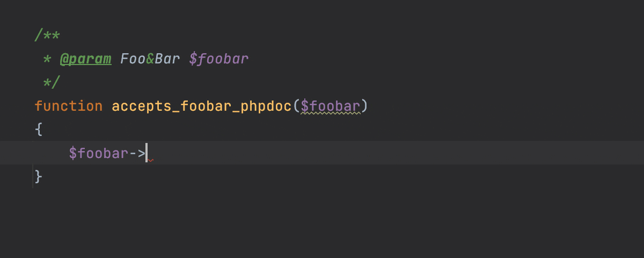
Task: Click the underlined $foobar parameter
Action: (330, 106)
